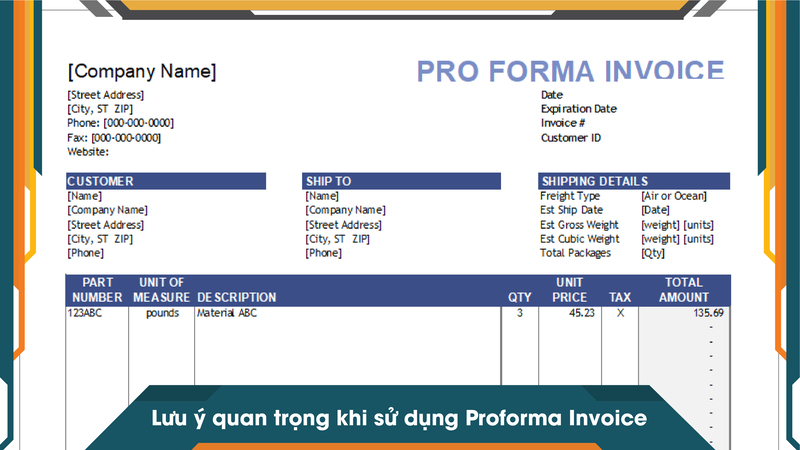Click the Invoice # label
Image resolution: width=800 pixels, height=450 pixels.
[563, 123]
